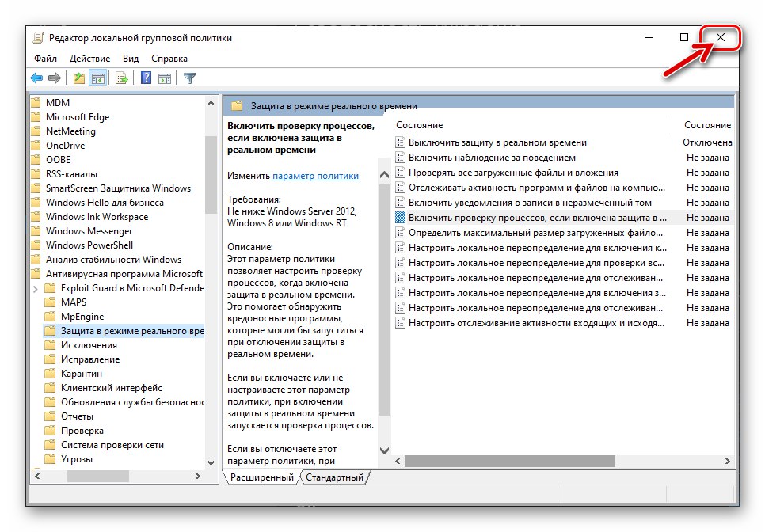Select 'Выключить защиту в реальном времени' policy

coord(497,142)
